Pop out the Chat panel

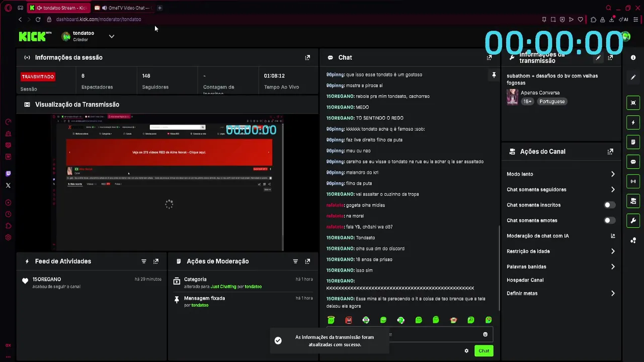489,58
